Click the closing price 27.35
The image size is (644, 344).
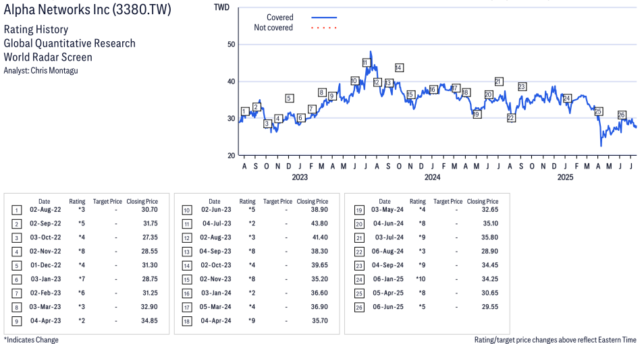coord(149,237)
